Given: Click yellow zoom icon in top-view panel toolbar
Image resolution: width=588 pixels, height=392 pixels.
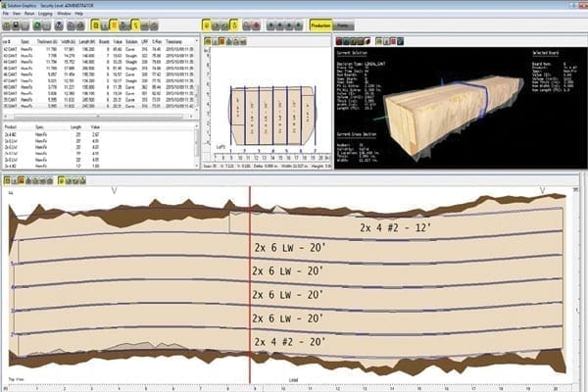Looking at the screenshot, I should pos(61,180).
